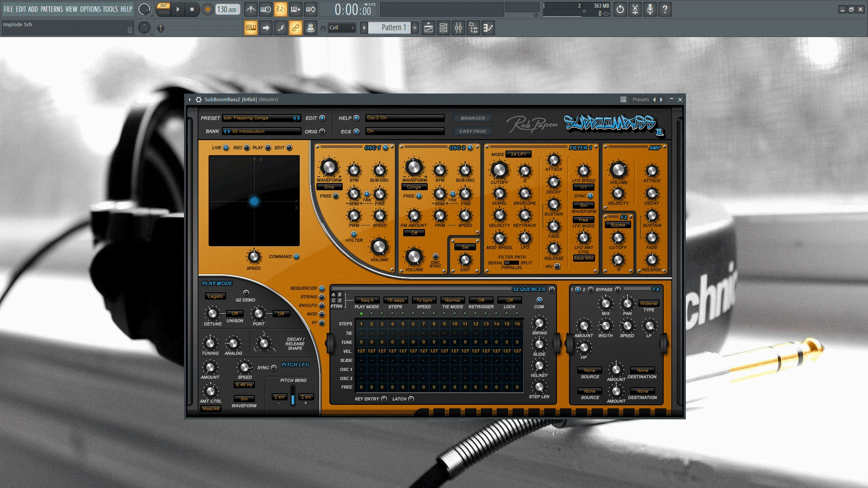Click the stamp-style toolbar icon
868x488 pixels.
(311, 28)
